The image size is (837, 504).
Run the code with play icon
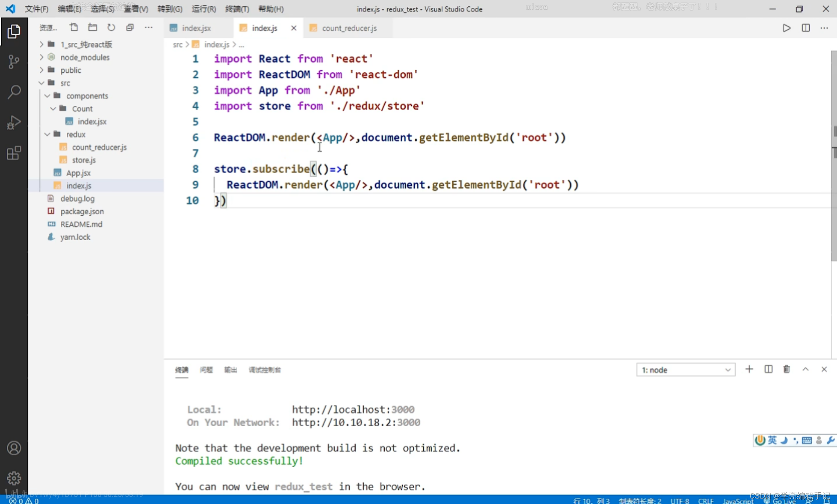click(x=787, y=28)
